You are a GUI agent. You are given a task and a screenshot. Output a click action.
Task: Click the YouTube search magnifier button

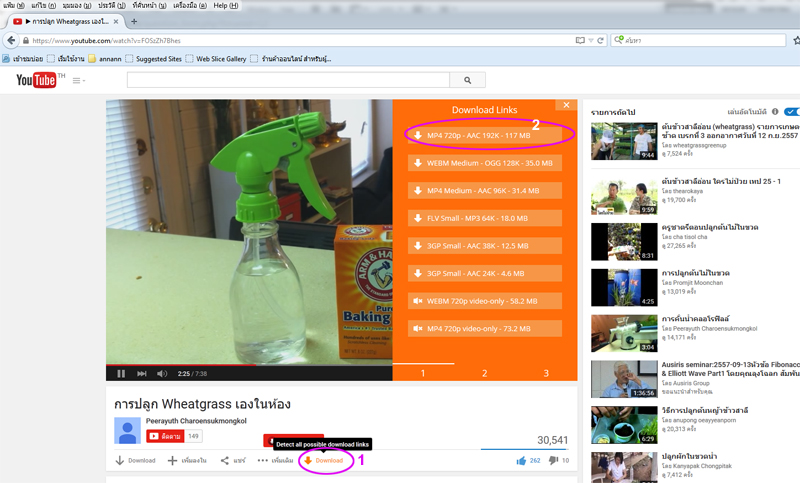466,80
